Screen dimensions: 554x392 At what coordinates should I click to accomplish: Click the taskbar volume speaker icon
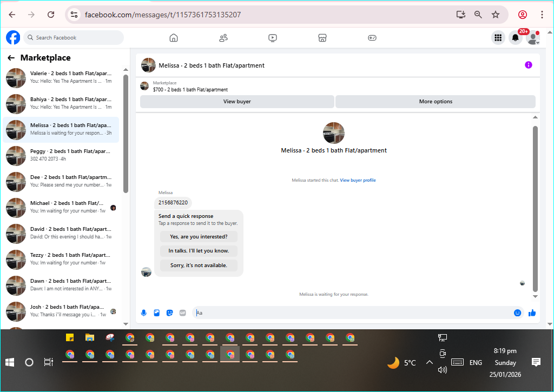pyautogui.click(x=443, y=370)
